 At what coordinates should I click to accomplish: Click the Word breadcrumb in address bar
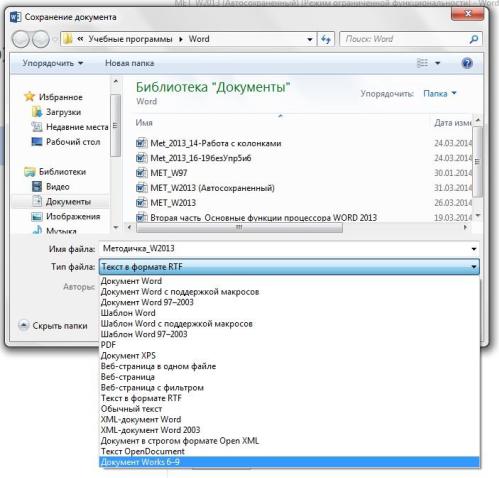tap(199, 39)
